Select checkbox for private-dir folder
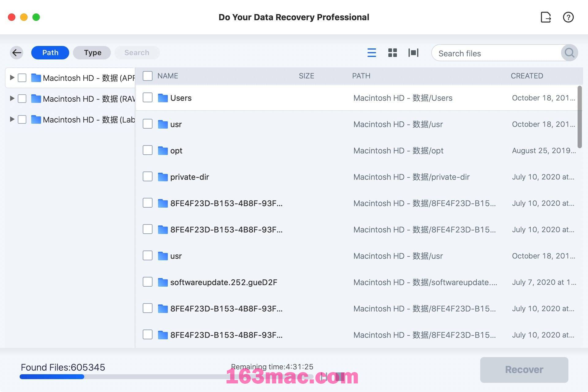588x392 pixels. [147, 177]
